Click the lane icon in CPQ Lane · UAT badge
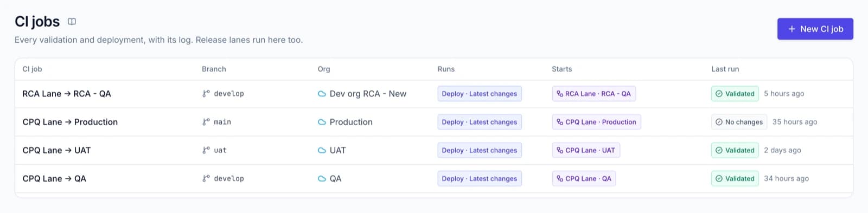868x213 pixels. [x=560, y=150]
